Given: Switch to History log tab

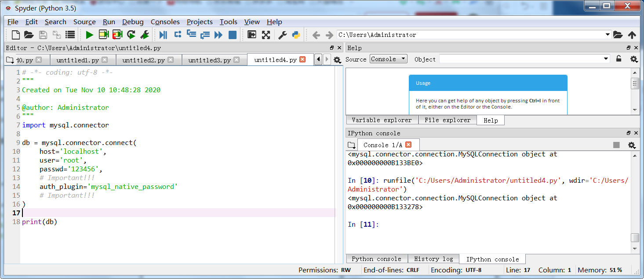Looking at the screenshot, I should coord(433,259).
